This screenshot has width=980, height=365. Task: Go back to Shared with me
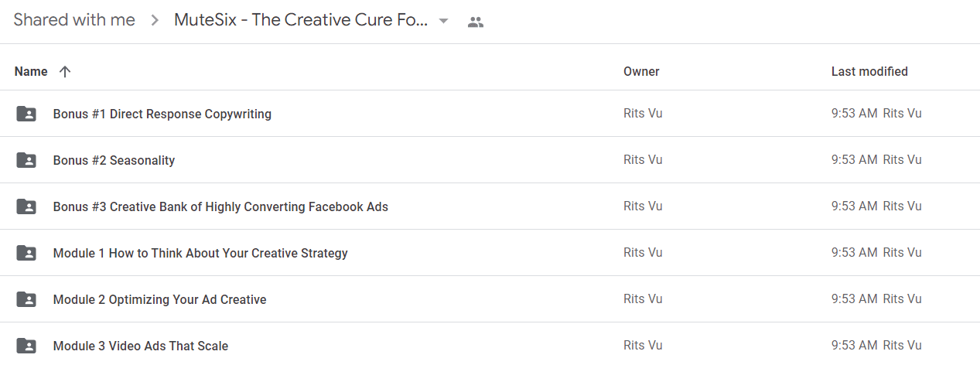74,20
